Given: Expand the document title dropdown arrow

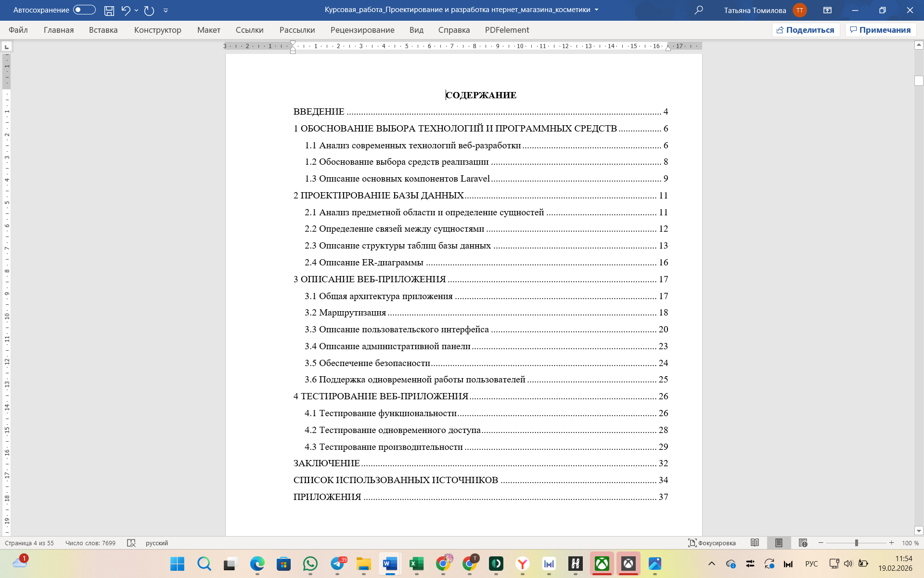Looking at the screenshot, I should coord(597,10).
